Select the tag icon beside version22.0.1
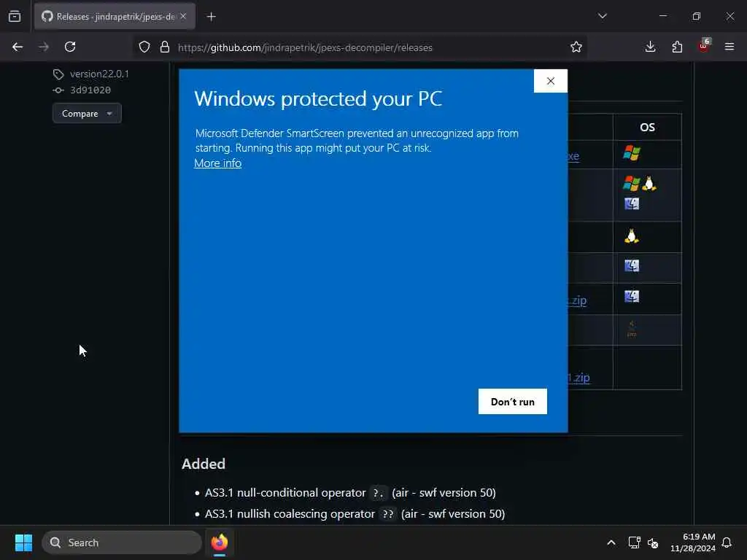This screenshot has width=747, height=560. click(58, 74)
